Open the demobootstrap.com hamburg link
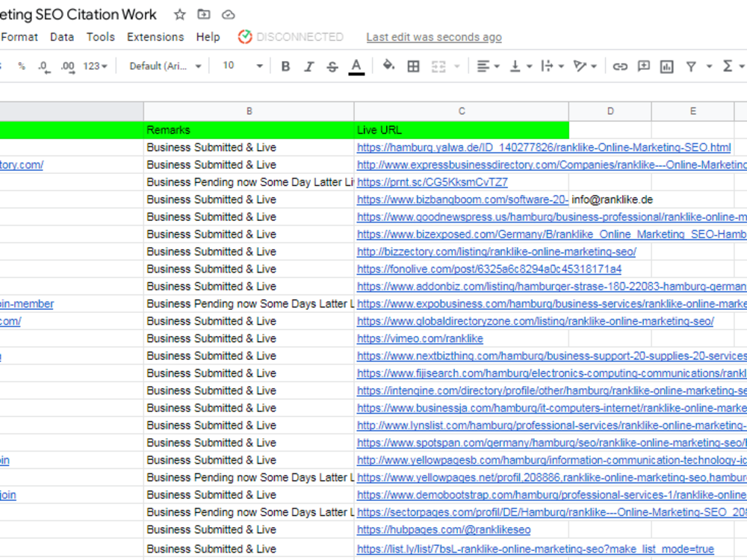Screen dimensions: 747x560 click(x=551, y=495)
